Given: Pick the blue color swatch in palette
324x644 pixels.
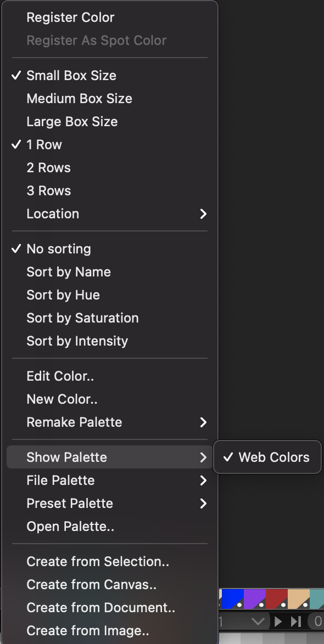Looking at the screenshot, I should [232, 599].
